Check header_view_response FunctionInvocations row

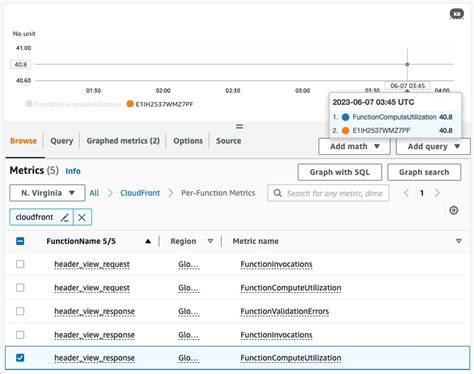pyautogui.click(x=20, y=334)
